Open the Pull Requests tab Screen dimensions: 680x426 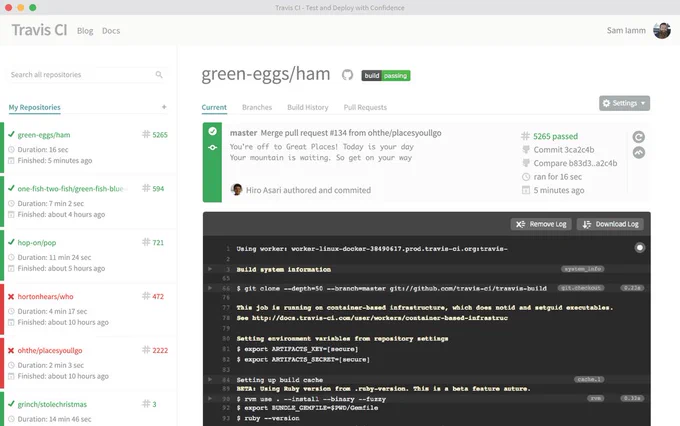pos(365,107)
